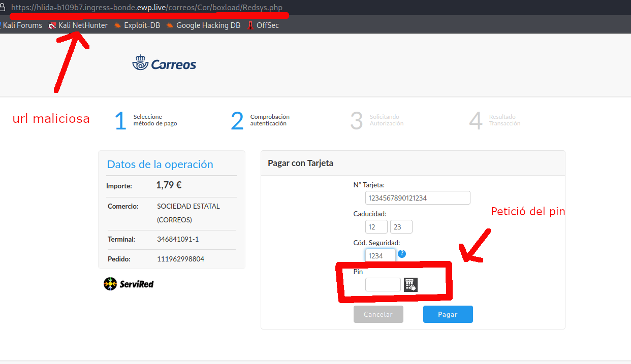Viewport: 631px width, 364px height.
Task: Open OffSec bookmark
Action: pos(263,25)
